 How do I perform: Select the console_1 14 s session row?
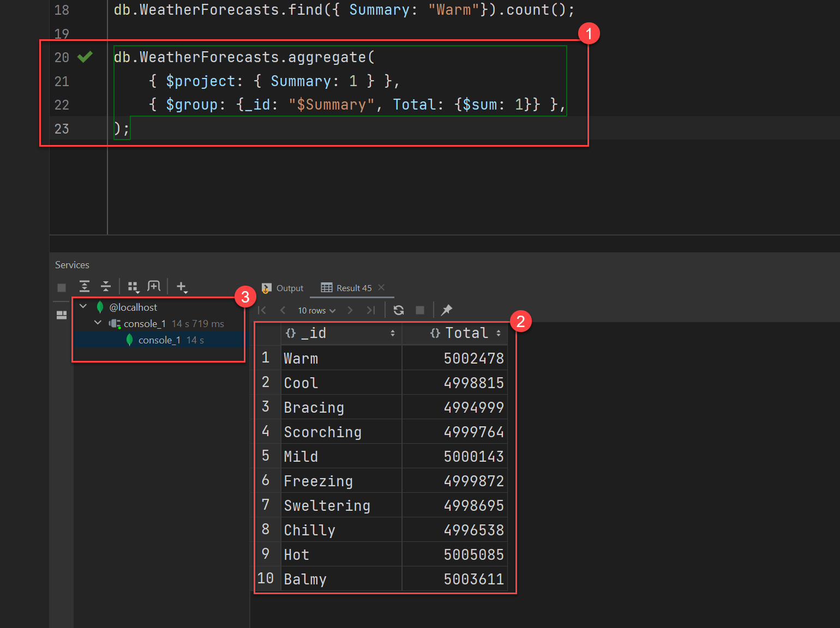point(159,340)
